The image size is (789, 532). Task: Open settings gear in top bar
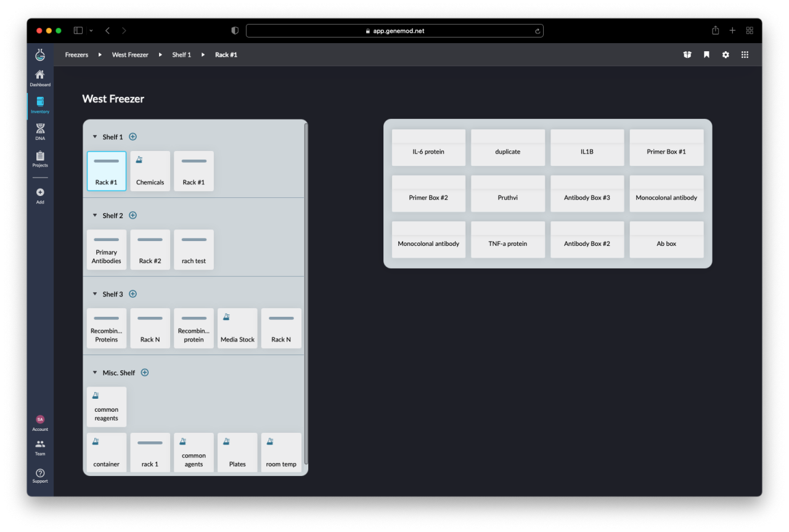click(726, 55)
